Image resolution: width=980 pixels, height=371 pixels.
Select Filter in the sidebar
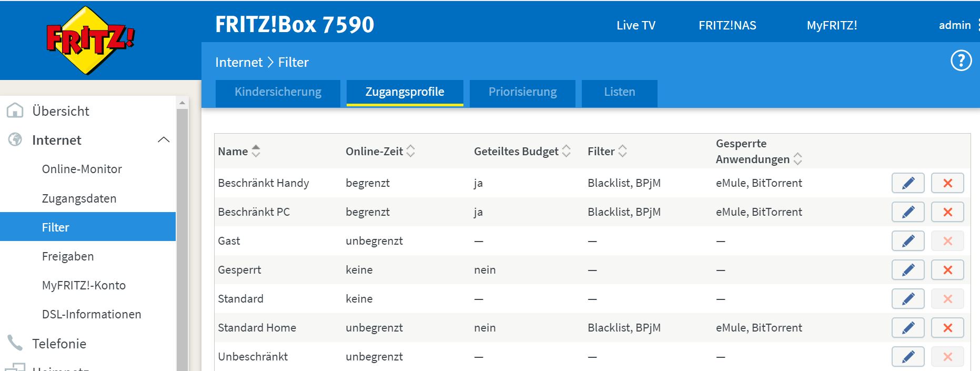tap(88, 227)
